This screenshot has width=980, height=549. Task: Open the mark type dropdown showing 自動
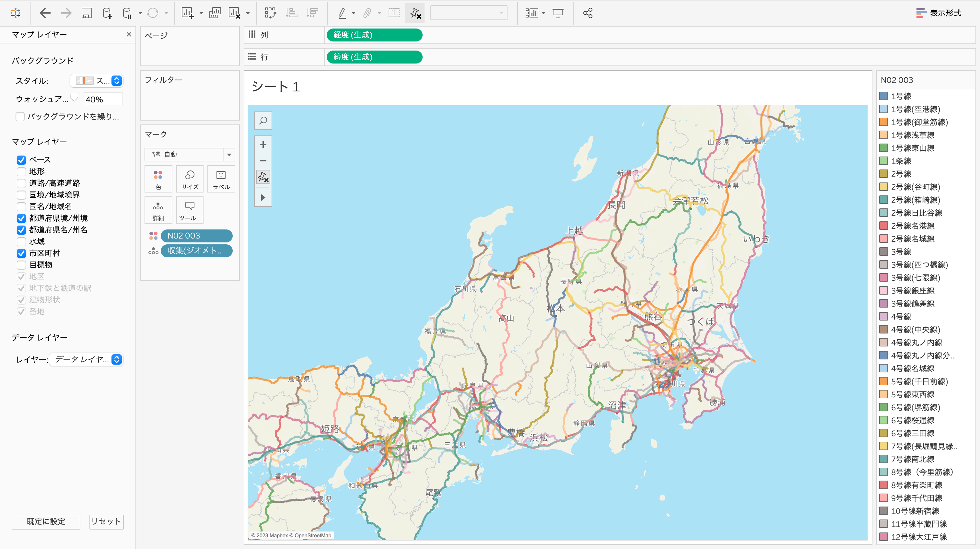pyautogui.click(x=229, y=155)
